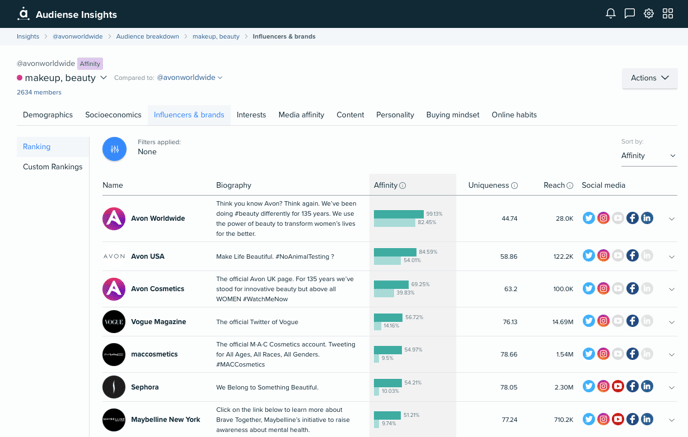Switch to the Demographics tab
Image resolution: width=688 pixels, height=437 pixels.
coord(48,115)
